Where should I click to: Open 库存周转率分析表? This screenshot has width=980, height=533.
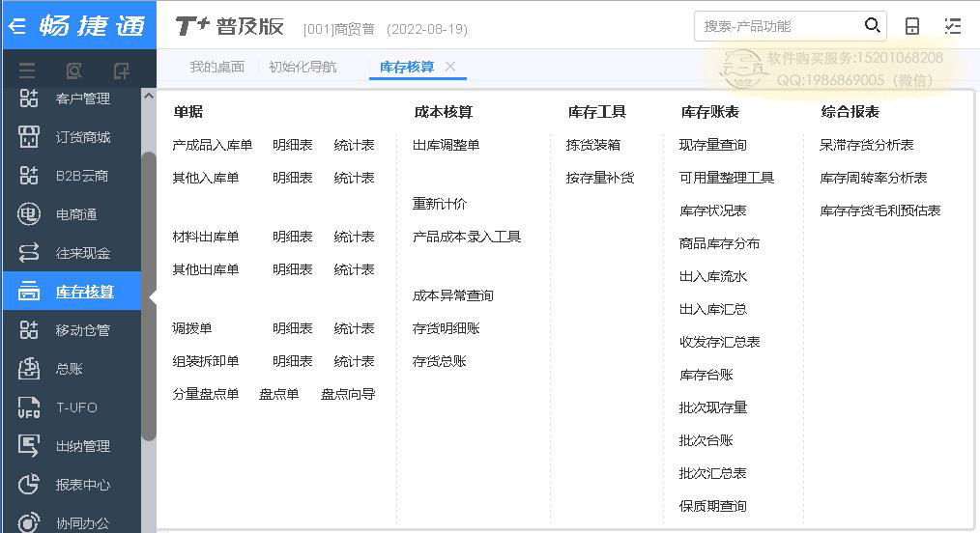click(x=874, y=178)
